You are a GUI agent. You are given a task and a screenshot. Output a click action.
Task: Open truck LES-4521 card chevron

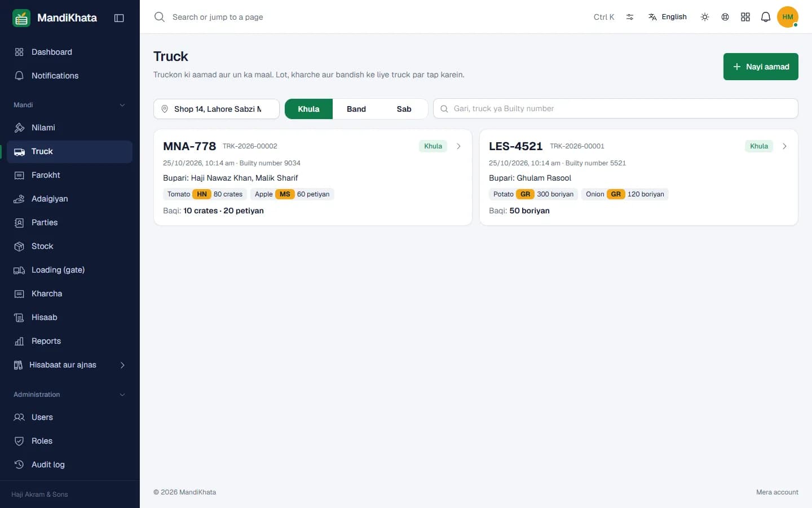784,146
